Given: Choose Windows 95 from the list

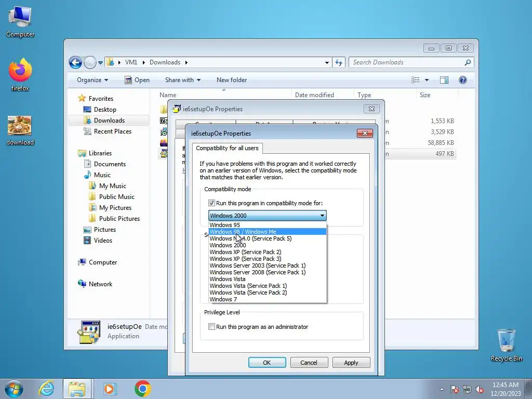Looking at the screenshot, I should (x=268, y=225).
